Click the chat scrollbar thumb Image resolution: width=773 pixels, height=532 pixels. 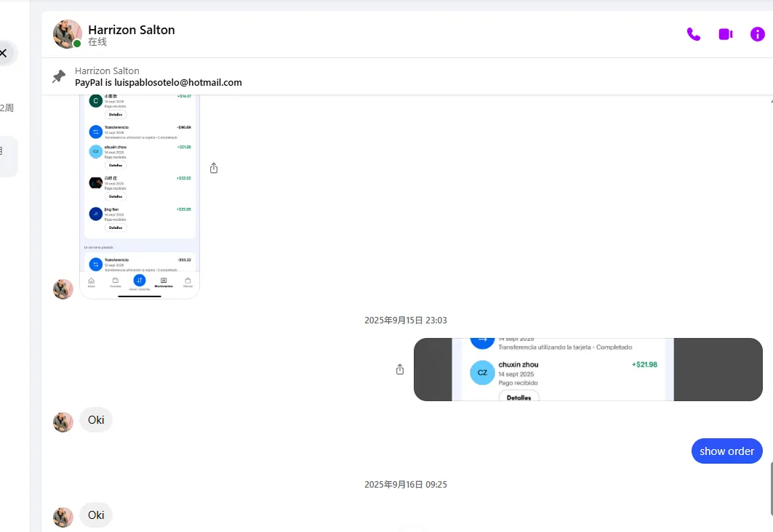coord(771,488)
